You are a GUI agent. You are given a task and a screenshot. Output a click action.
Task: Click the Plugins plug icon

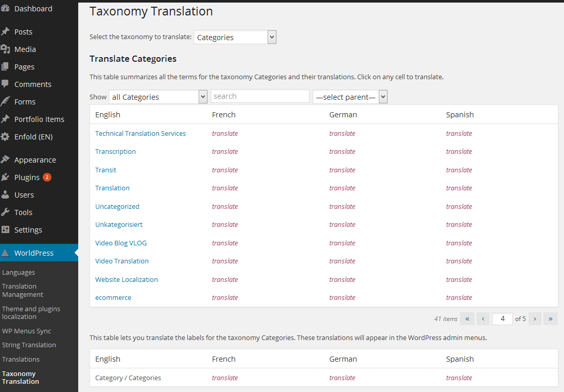pos(5,177)
